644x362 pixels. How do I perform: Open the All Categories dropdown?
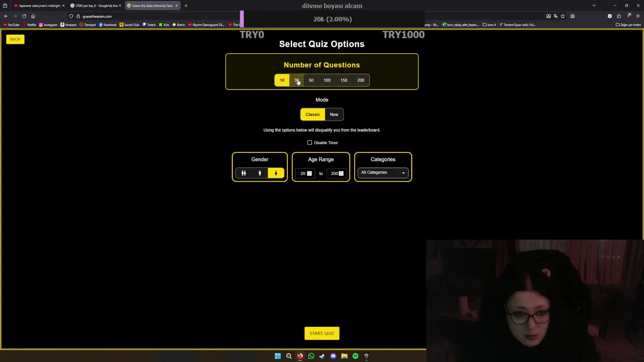tap(383, 172)
